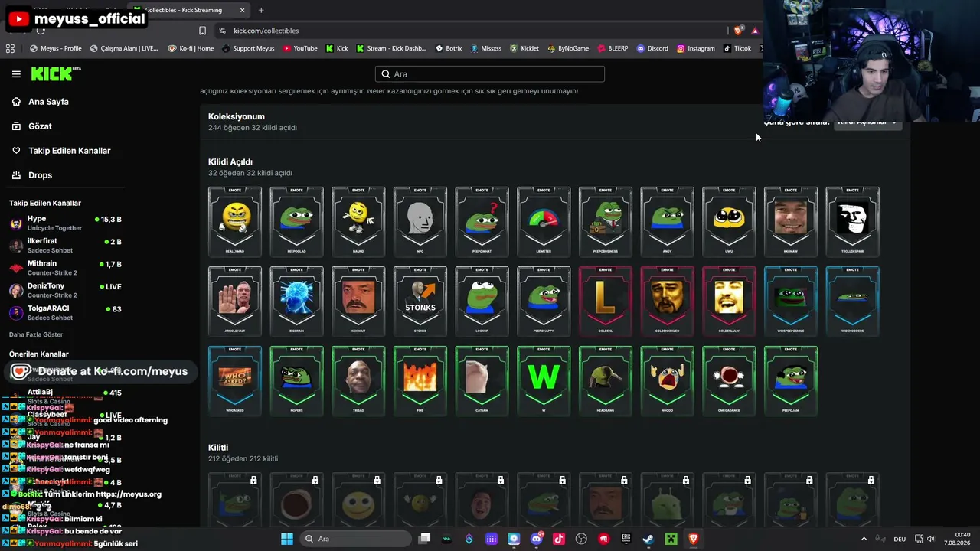Select the WIDEPEEPOSMILE emote card
Image resolution: width=980 pixels, height=551 pixels.
coord(791,302)
